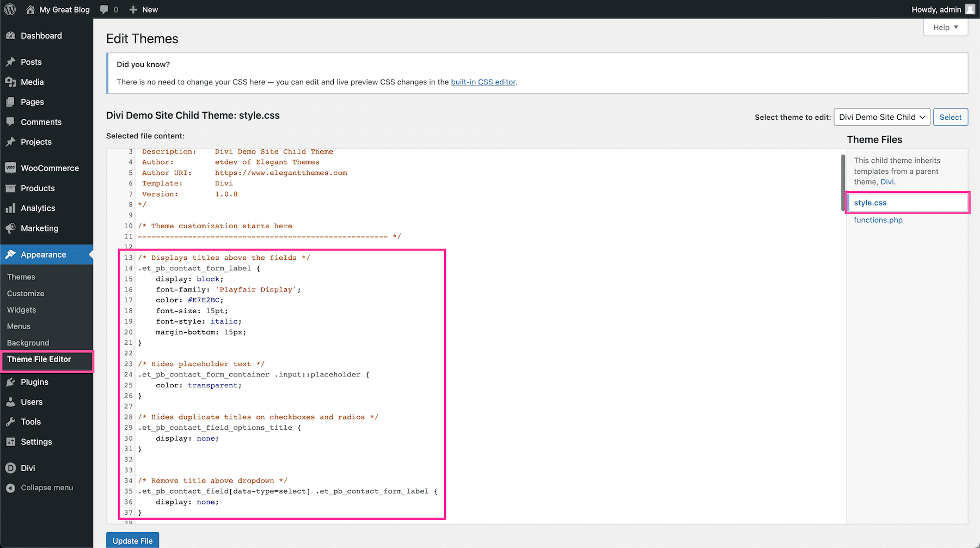Open the Customize submenu item
Viewport: 980px width, 548px height.
coord(26,293)
